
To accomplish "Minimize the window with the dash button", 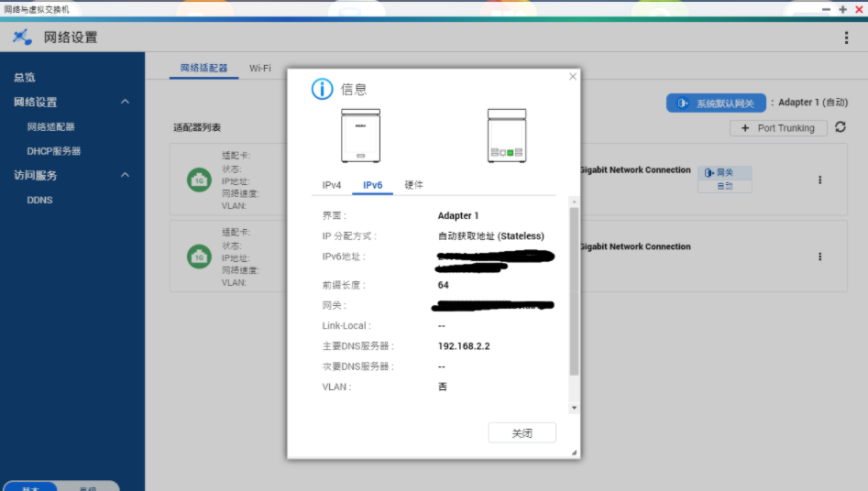I will click(826, 9).
